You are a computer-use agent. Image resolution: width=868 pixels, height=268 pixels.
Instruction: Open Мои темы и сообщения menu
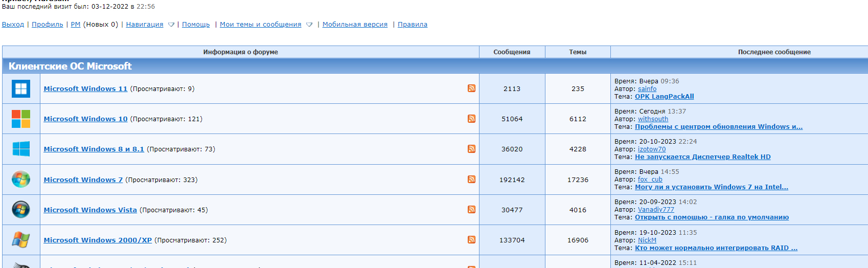point(260,24)
